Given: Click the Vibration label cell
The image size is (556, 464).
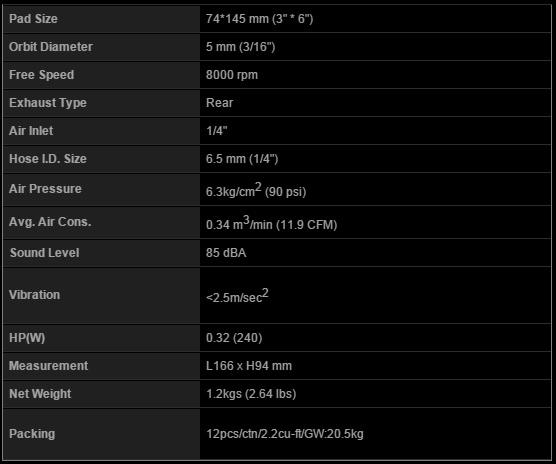Looking at the screenshot, I should [101, 295].
